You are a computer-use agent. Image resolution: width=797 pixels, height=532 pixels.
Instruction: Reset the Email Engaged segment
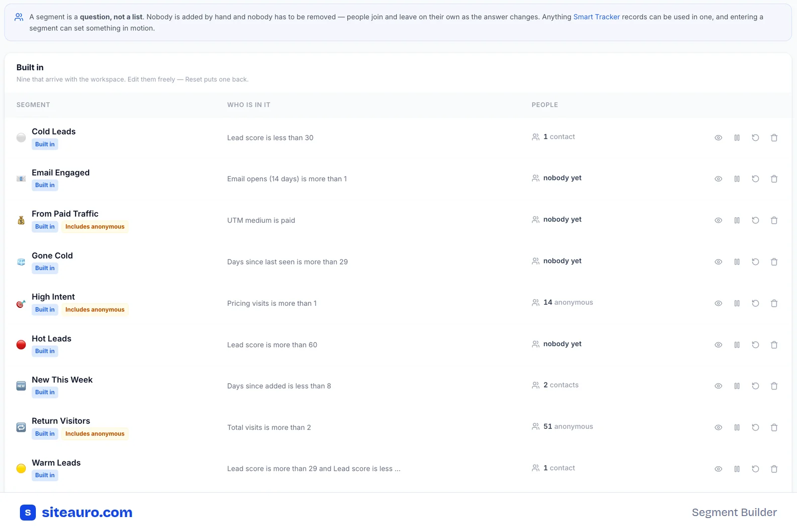pos(755,179)
